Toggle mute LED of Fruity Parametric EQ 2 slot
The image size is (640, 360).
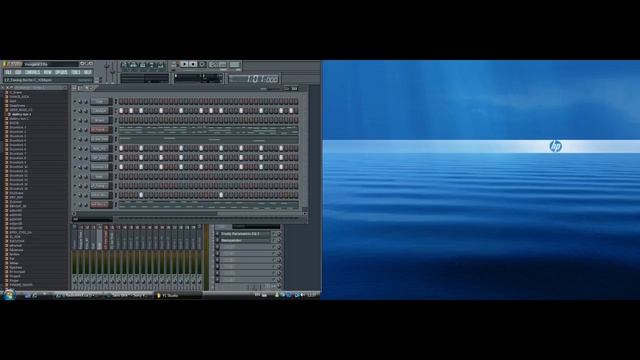pos(274,234)
